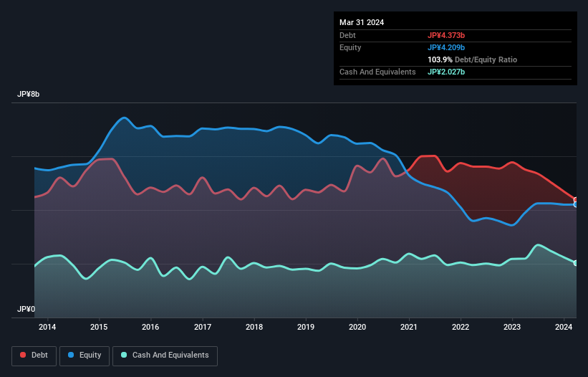Toggle the Equity legend button

(85, 355)
